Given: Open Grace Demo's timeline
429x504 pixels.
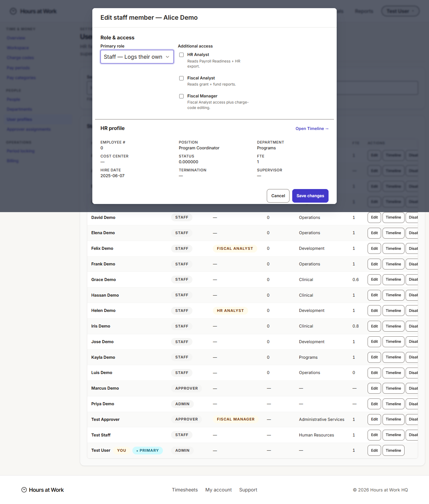Looking at the screenshot, I should 393,280.
